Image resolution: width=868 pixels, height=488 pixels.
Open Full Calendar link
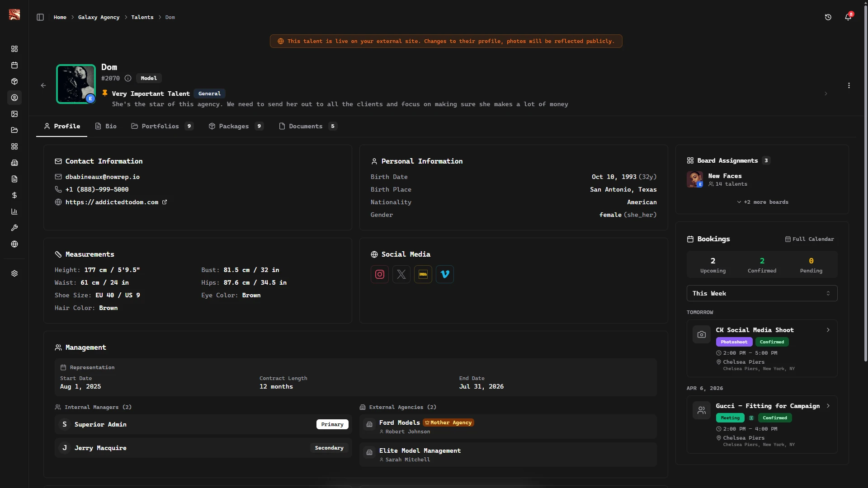(x=809, y=239)
